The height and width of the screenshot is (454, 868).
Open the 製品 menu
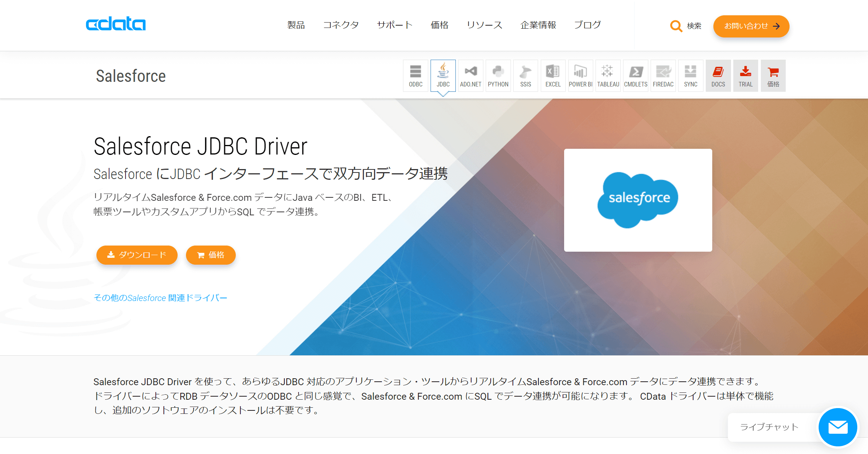click(296, 25)
